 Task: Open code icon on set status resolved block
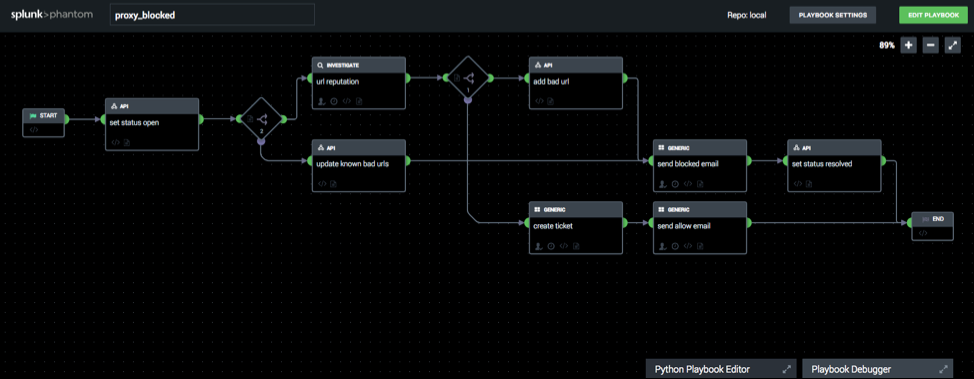click(798, 183)
